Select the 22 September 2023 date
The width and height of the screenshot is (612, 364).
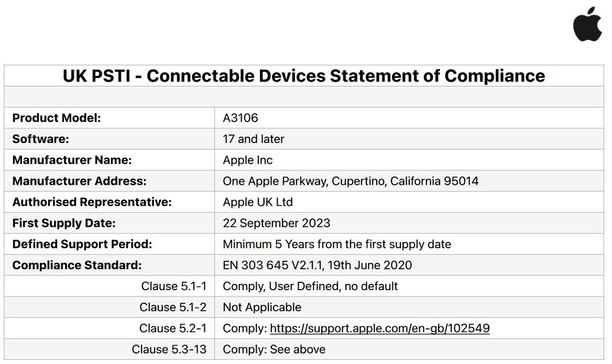tap(276, 223)
